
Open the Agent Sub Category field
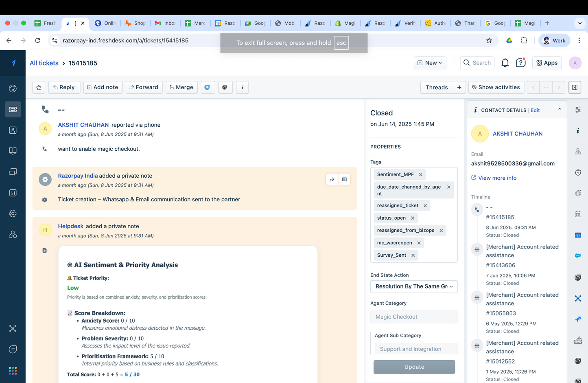(x=416, y=349)
